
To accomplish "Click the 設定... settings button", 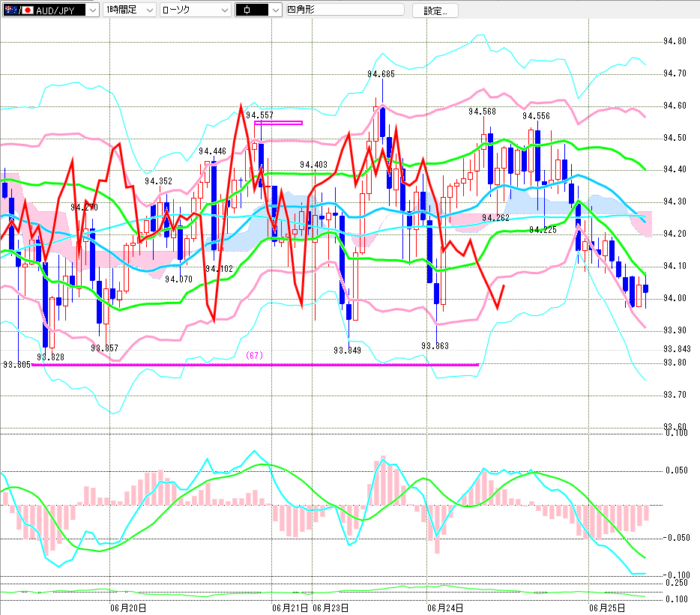I will tap(435, 10).
